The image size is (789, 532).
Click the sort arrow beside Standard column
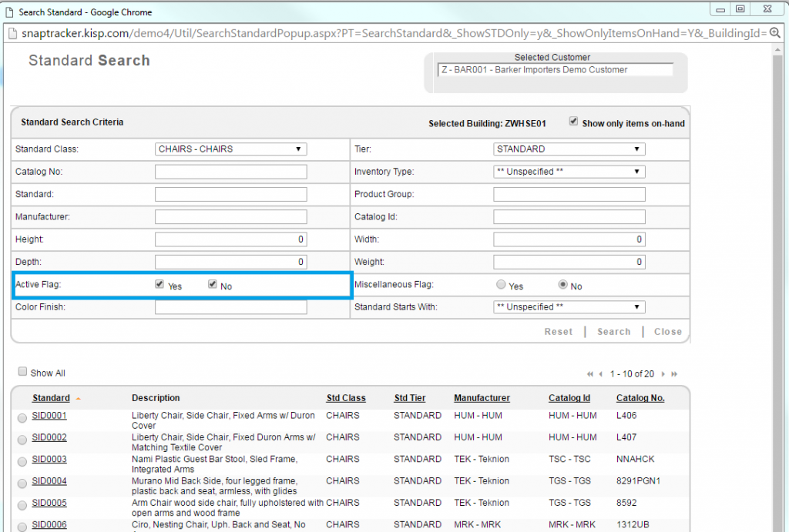point(79,399)
